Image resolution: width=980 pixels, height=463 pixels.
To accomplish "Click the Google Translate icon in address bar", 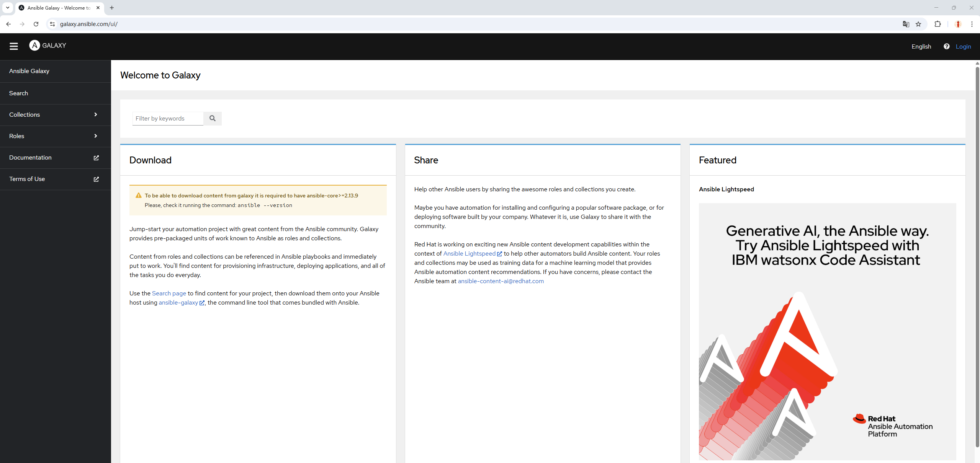I will pyautogui.click(x=906, y=24).
